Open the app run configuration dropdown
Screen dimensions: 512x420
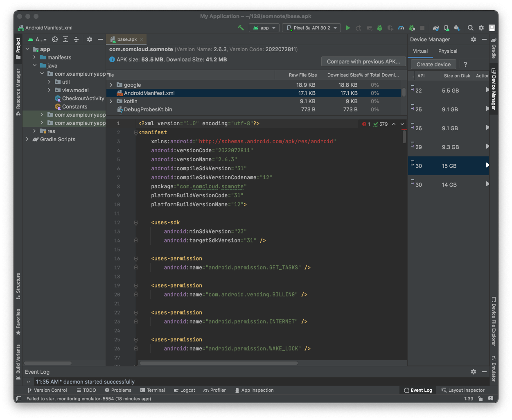pyautogui.click(x=264, y=28)
